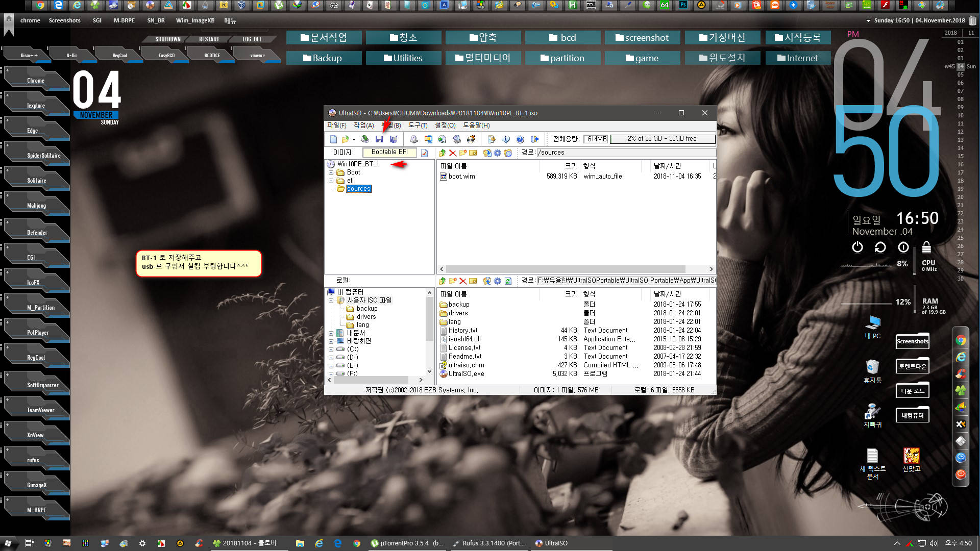Click the Rename icon in image pane toolbar
980x551 pixels.
(473, 153)
